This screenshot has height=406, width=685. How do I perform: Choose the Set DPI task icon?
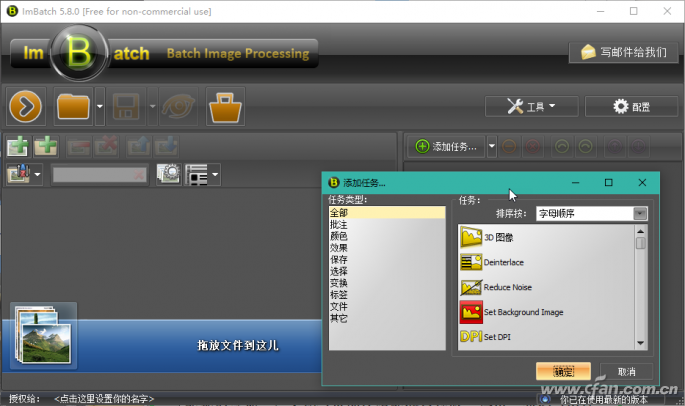click(471, 337)
